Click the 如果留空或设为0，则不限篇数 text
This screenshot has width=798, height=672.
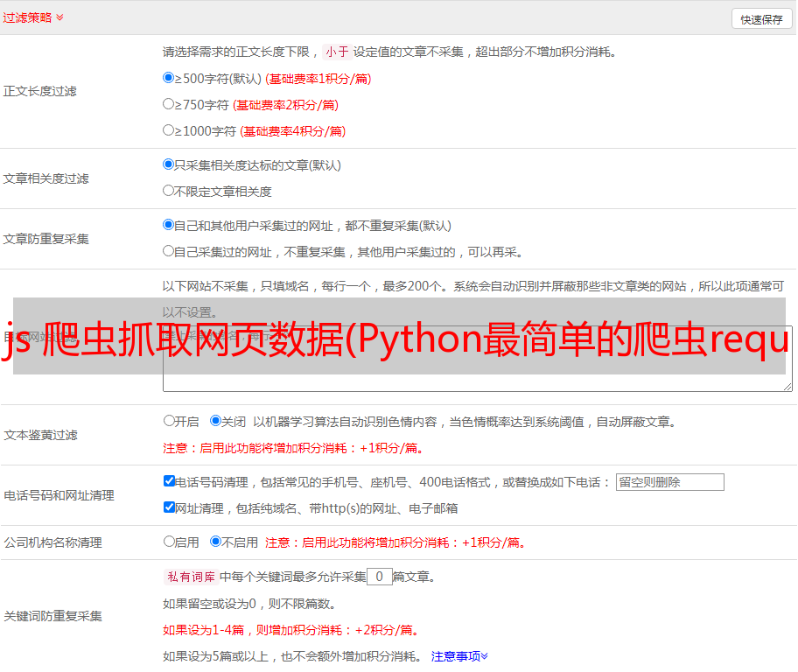click(x=249, y=604)
